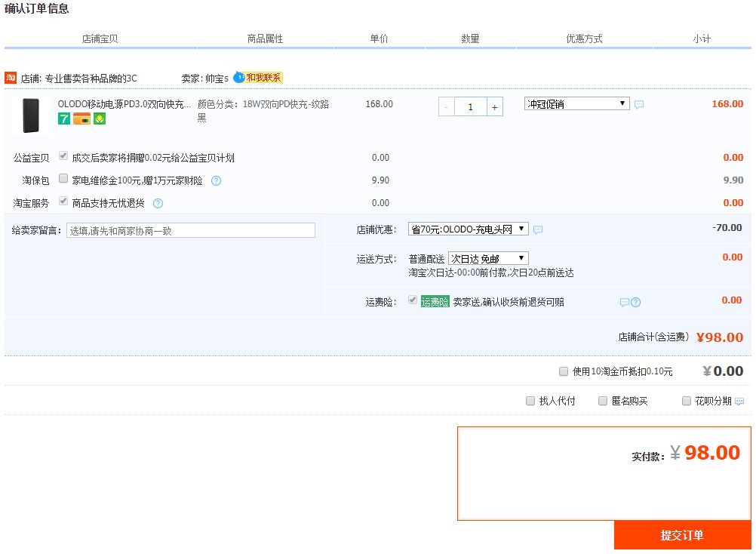Click the 数量 column header
Screen dimensions: 756x554
point(471,38)
